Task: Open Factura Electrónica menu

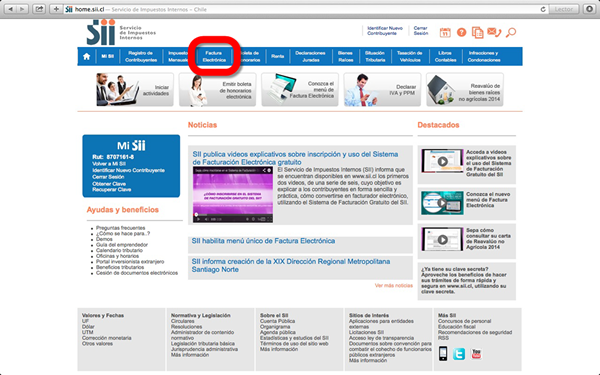Action: click(x=214, y=56)
